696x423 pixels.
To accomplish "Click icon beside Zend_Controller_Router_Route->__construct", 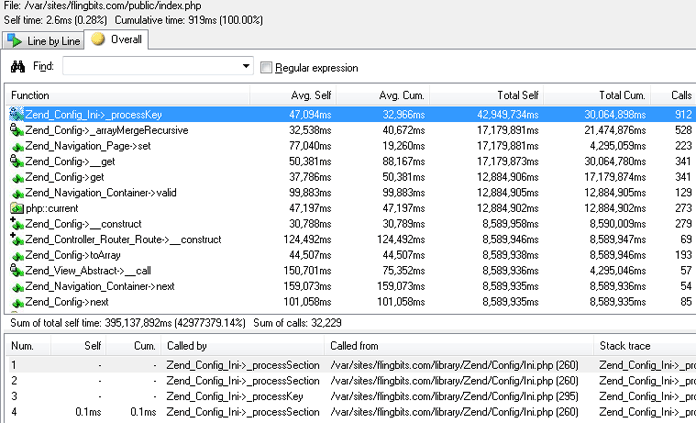I will 16,239.
